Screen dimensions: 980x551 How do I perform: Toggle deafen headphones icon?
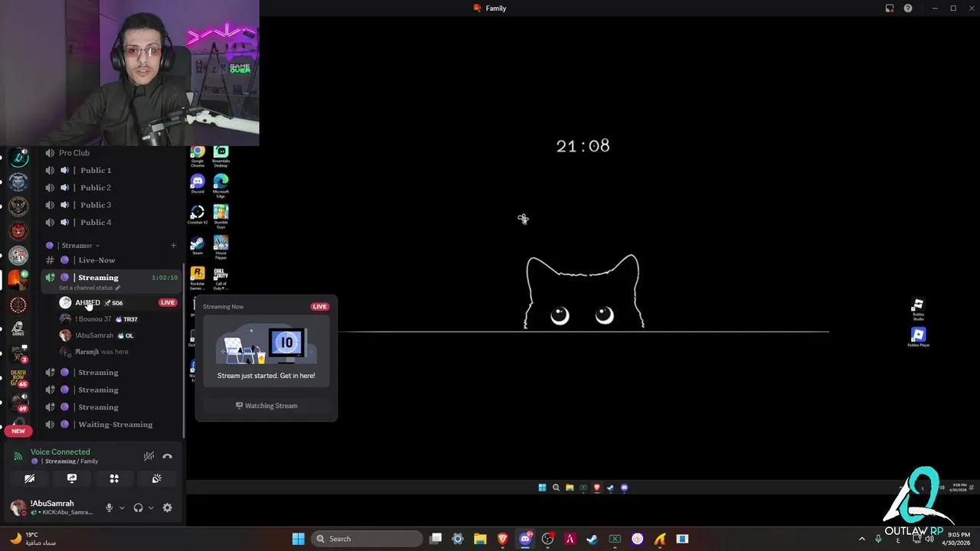coord(138,507)
